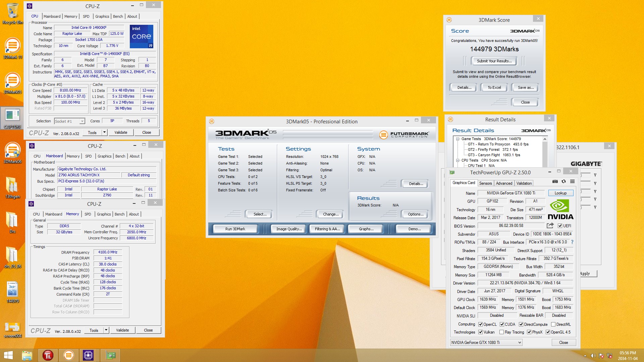
Task: Open Windows Start button
Action: click(8, 355)
